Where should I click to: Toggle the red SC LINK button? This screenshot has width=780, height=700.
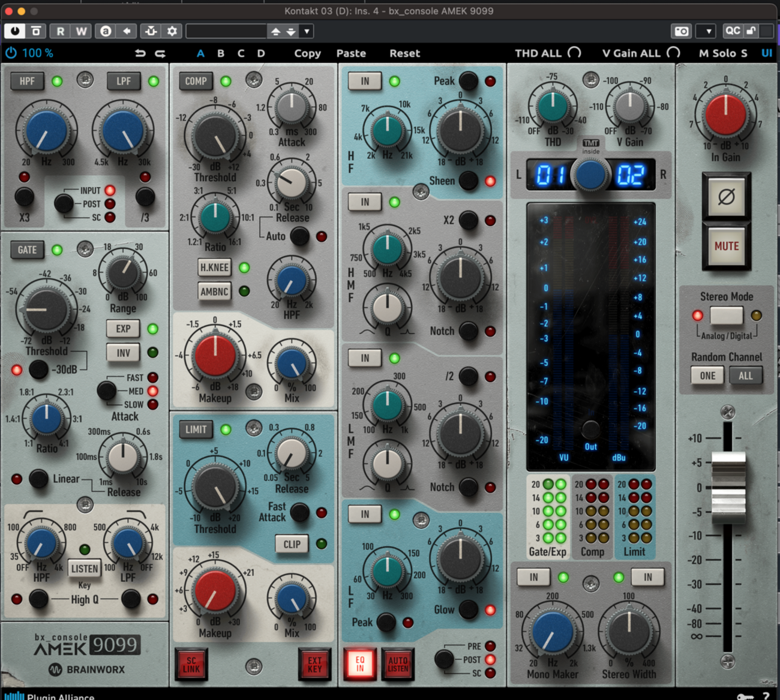pos(191,664)
